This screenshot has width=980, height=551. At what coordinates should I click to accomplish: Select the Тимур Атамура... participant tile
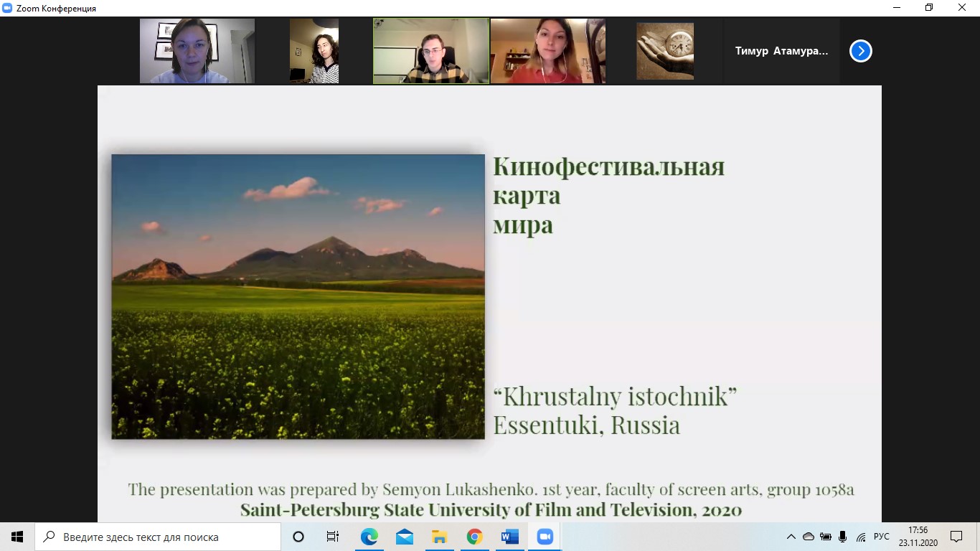click(781, 51)
